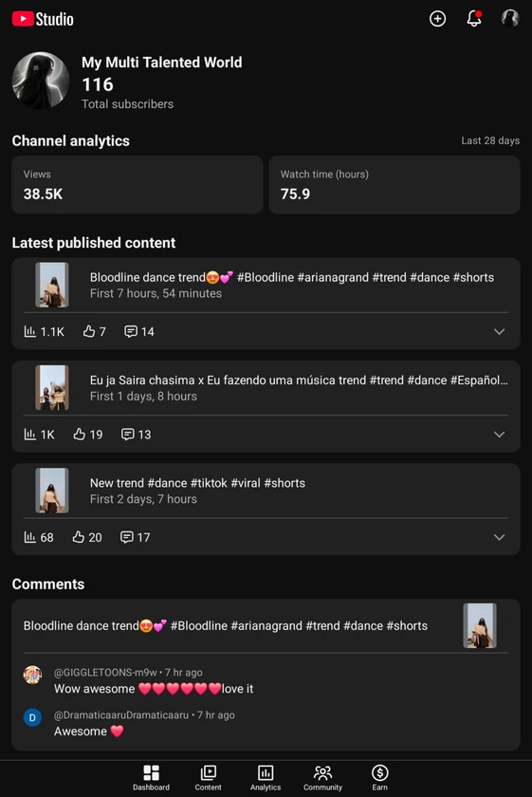Click the Bloodline dance trend latest video thumbnail
The image size is (532, 797).
(52, 285)
